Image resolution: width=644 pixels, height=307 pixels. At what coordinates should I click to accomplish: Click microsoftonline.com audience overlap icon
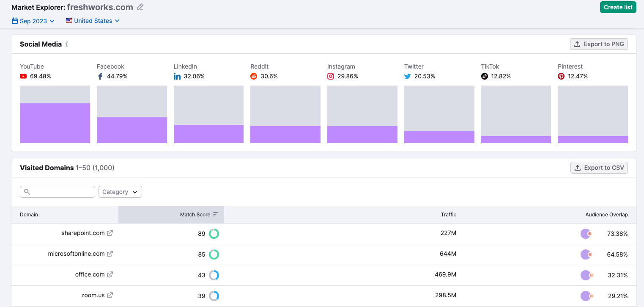click(586, 254)
